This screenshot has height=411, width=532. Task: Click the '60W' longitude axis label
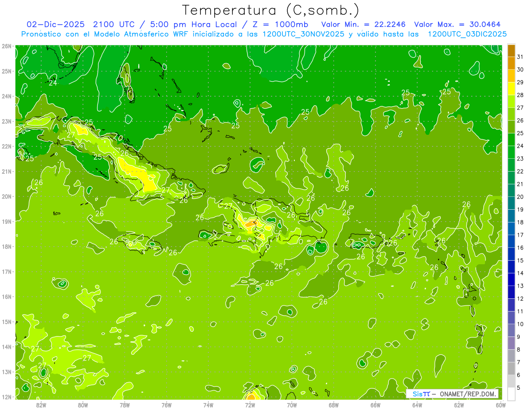pyautogui.click(x=501, y=405)
